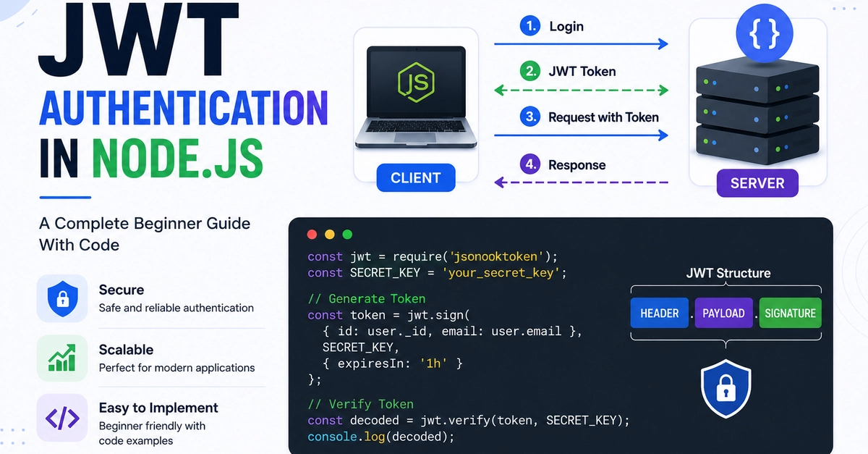
Task: Click the "Response" step text
Action: [x=577, y=165]
